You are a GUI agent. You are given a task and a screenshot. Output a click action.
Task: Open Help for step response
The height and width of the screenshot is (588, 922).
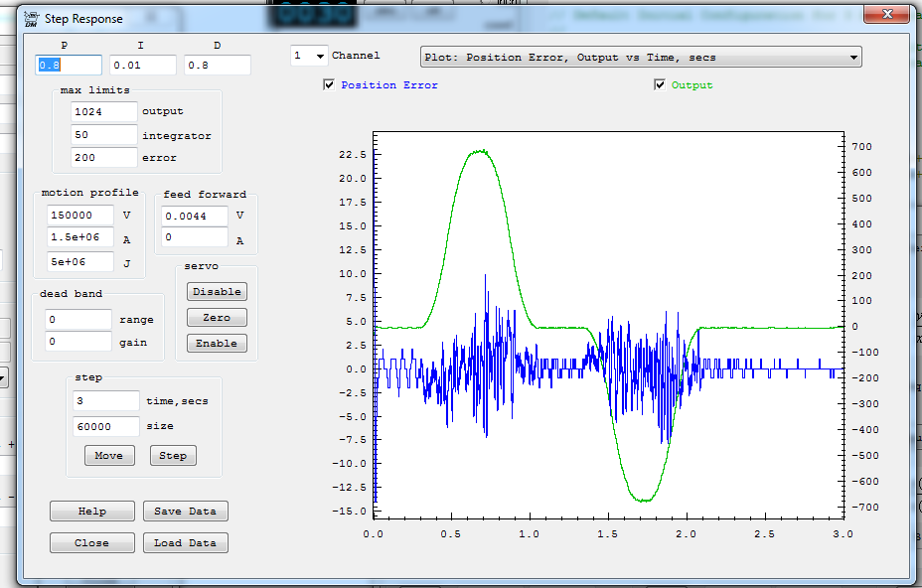pos(92,511)
